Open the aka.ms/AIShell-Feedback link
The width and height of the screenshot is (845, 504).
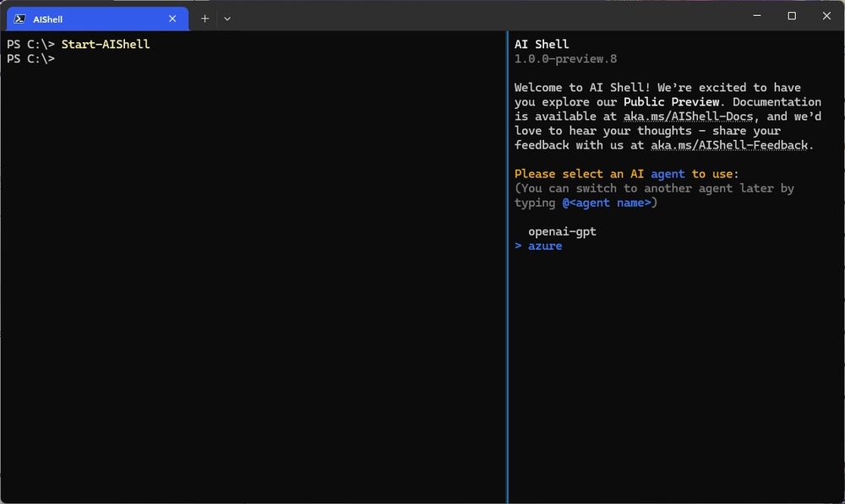pos(729,145)
